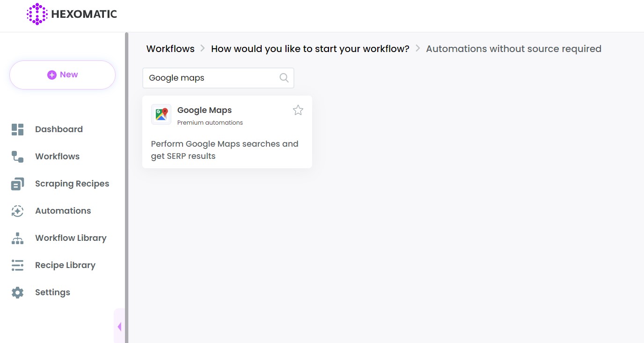Screen dimensions: 644x343
Task: Open Settings using the gear icon
Action: tap(17, 292)
